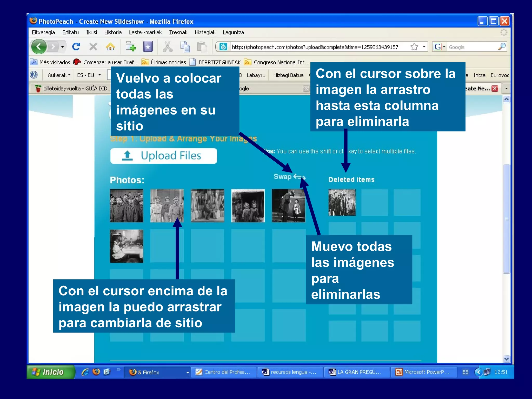Click the search magnifier icon
This screenshot has height=399, width=532.
[502, 47]
